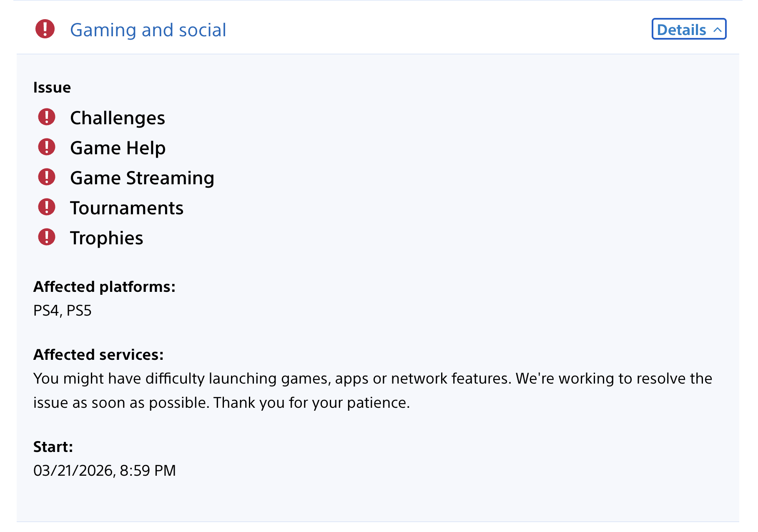The image size is (758, 532).
Task: Select the Challenges issue entry
Action: [117, 118]
